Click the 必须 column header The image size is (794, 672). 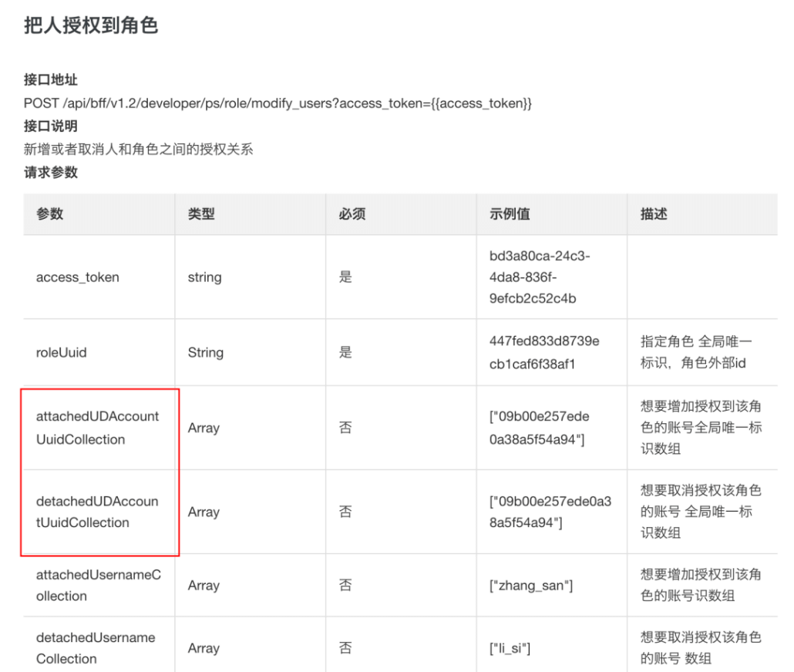pyautogui.click(x=352, y=214)
